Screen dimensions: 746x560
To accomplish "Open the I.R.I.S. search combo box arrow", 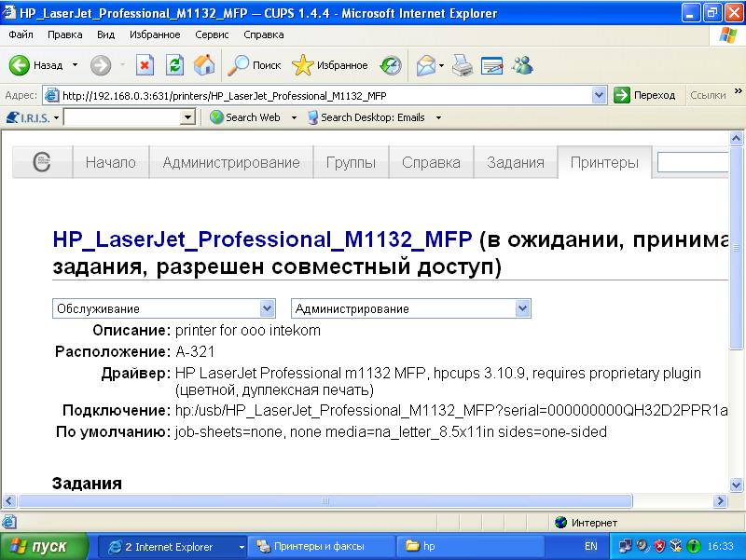I will point(188,117).
